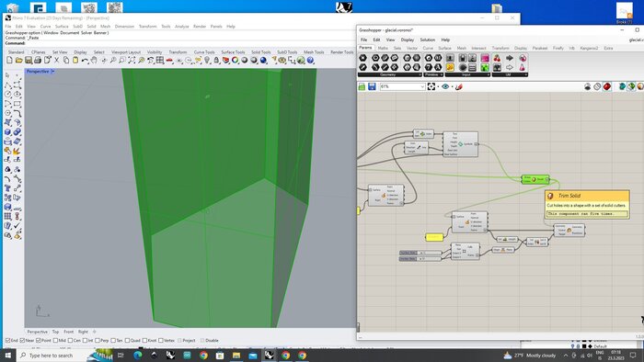This screenshot has width=644, height=362.
Task: Click the green gene pool icon in Input group
Action: click(485, 67)
